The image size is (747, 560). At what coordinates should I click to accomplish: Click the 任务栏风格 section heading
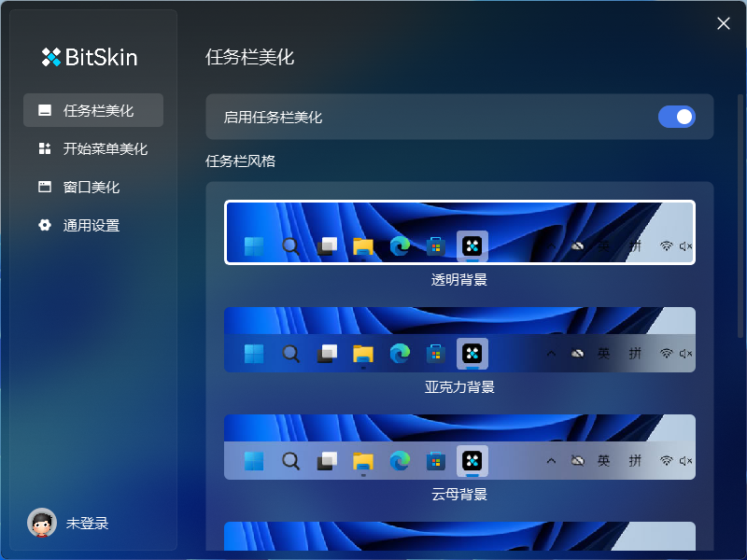(241, 161)
